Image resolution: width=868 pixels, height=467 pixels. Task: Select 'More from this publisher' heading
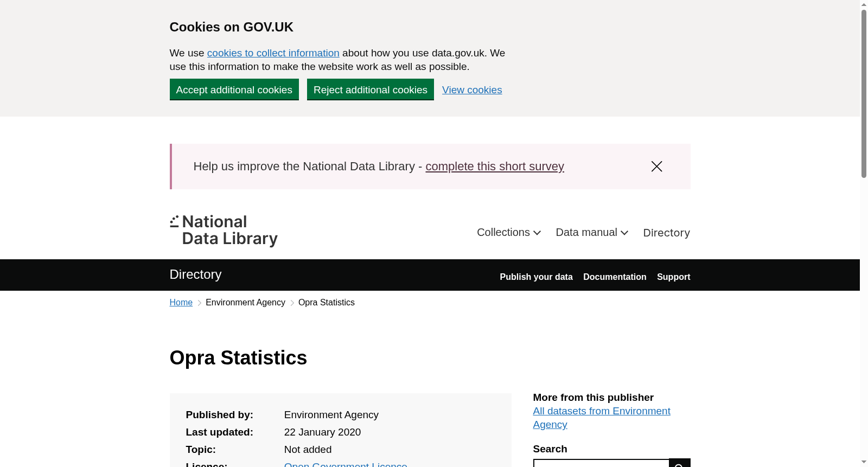tap(593, 398)
